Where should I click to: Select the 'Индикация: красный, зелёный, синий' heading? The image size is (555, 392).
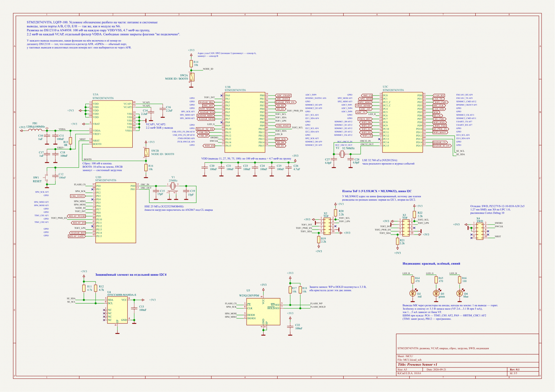(431, 264)
